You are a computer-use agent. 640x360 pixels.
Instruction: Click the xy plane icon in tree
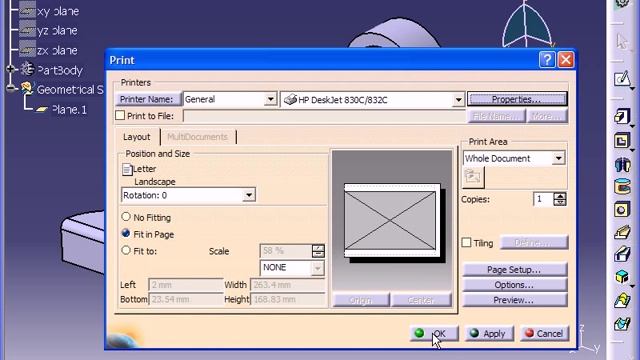click(27, 11)
